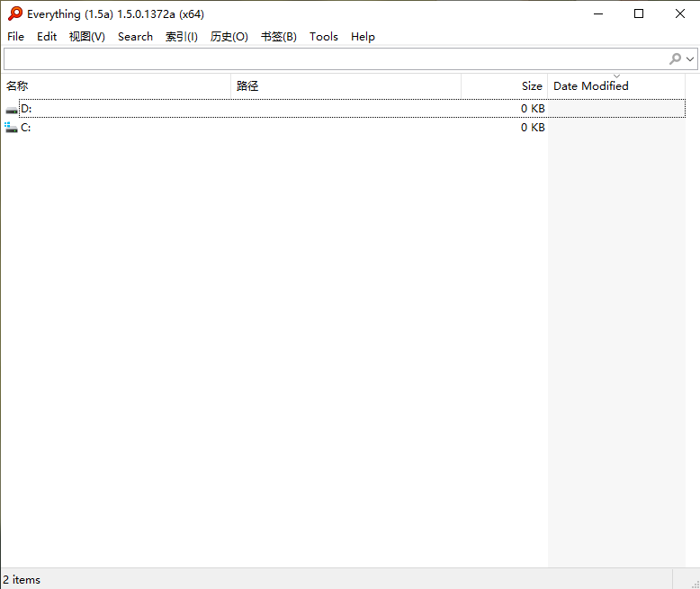
Task: Open the 历史(O) menu
Action: click(x=229, y=37)
